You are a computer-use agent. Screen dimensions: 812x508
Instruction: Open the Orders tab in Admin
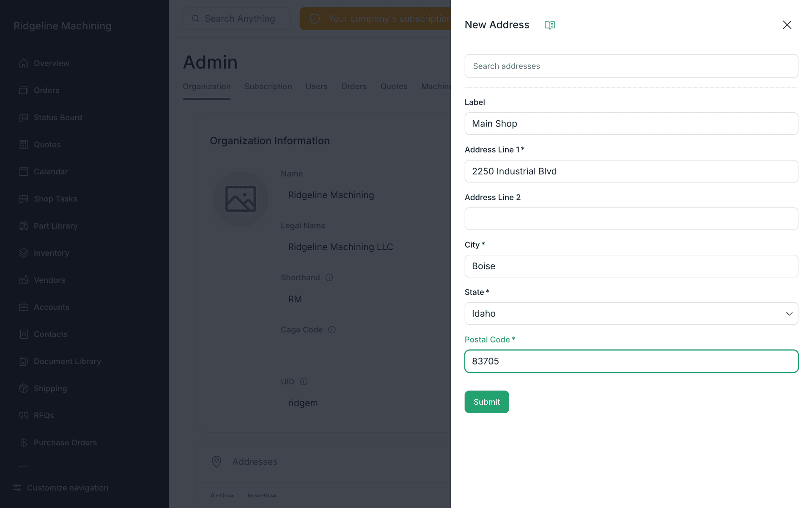point(354,86)
